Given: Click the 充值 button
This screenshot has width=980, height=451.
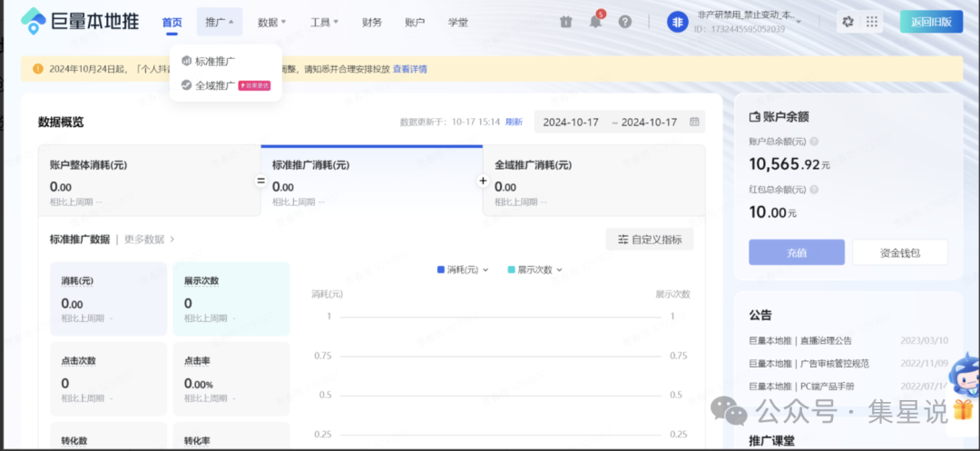Looking at the screenshot, I should tap(797, 252).
